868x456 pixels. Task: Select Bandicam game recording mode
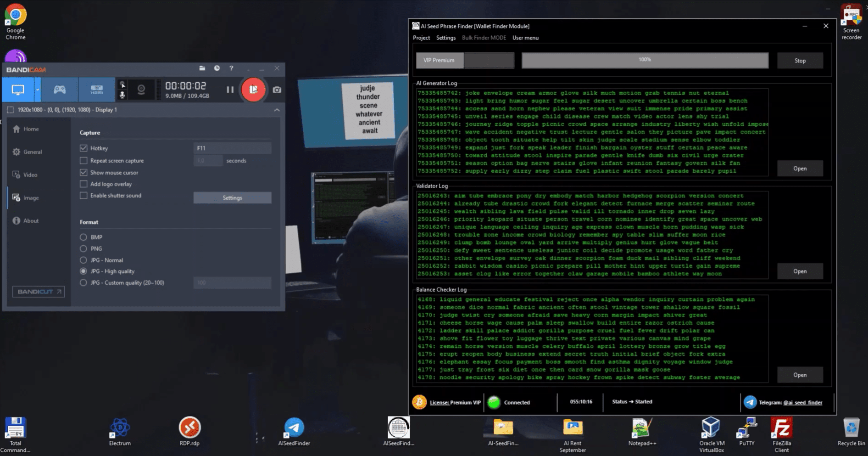point(60,90)
